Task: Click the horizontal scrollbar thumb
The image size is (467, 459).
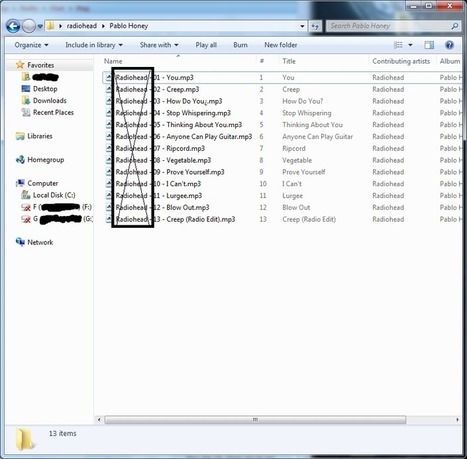Action: point(255,420)
